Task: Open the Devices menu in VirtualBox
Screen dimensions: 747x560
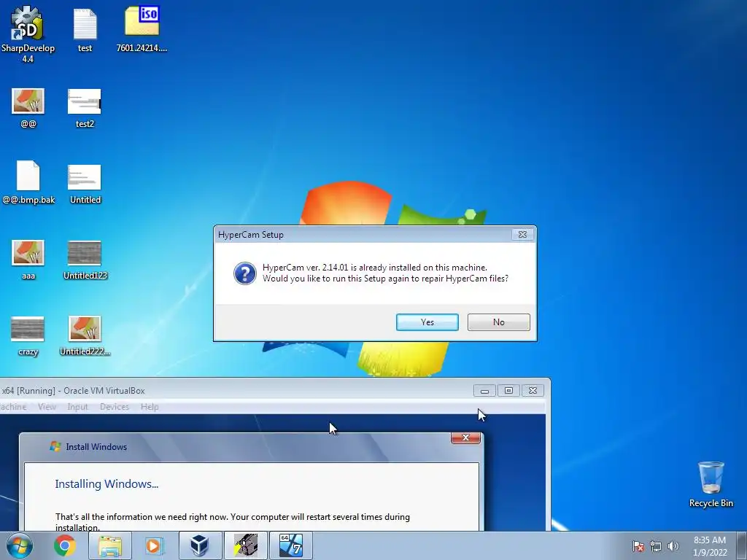Action: point(115,407)
